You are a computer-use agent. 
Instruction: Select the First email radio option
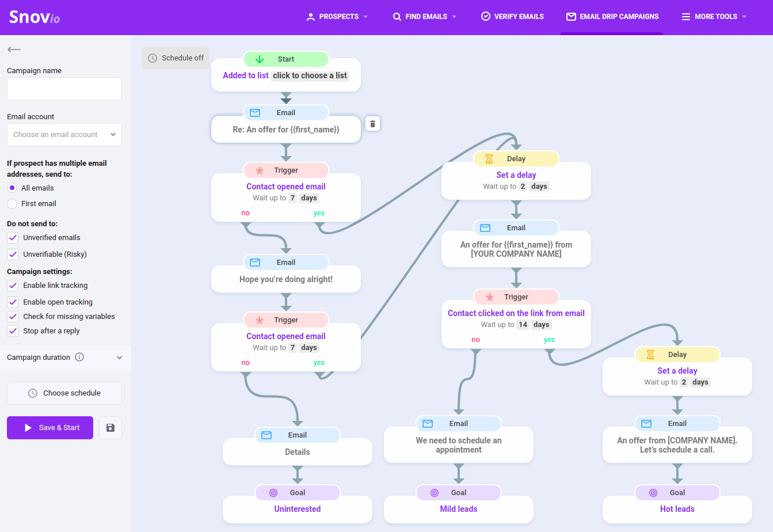click(x=12, y=203)
